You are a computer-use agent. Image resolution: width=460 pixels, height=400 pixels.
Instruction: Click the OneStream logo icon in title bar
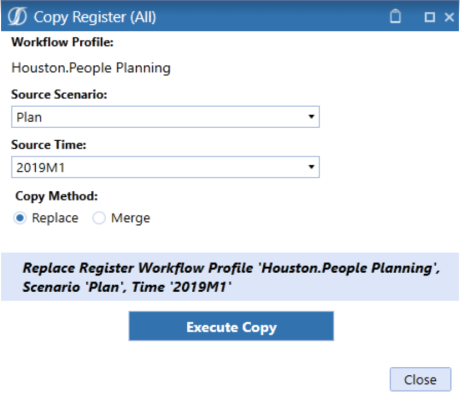tap(17, 17)
